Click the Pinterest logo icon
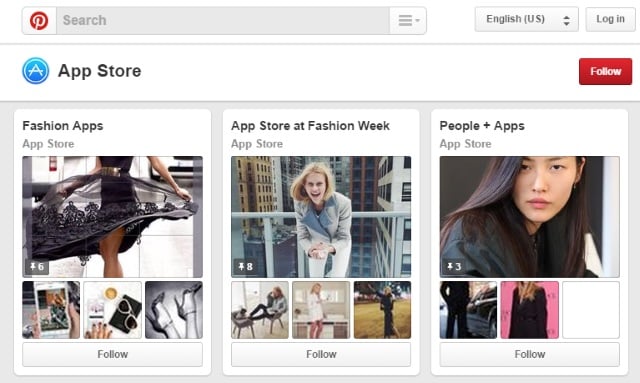640x383 pixels. (x=39, y=20)
